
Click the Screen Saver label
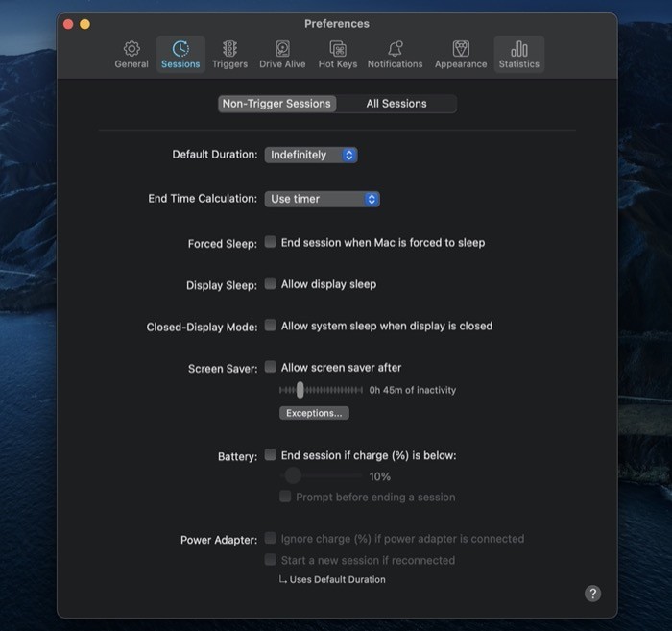click(223, 369)
